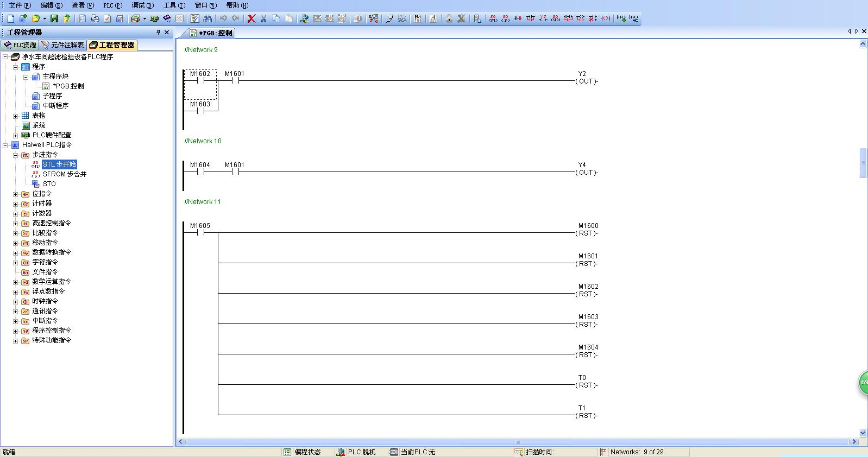Image resolution: width=868 pixels, height=457 pixels.
Task: Click the red X delete icon
Action: pyautogui.click(x=251, y=18)
